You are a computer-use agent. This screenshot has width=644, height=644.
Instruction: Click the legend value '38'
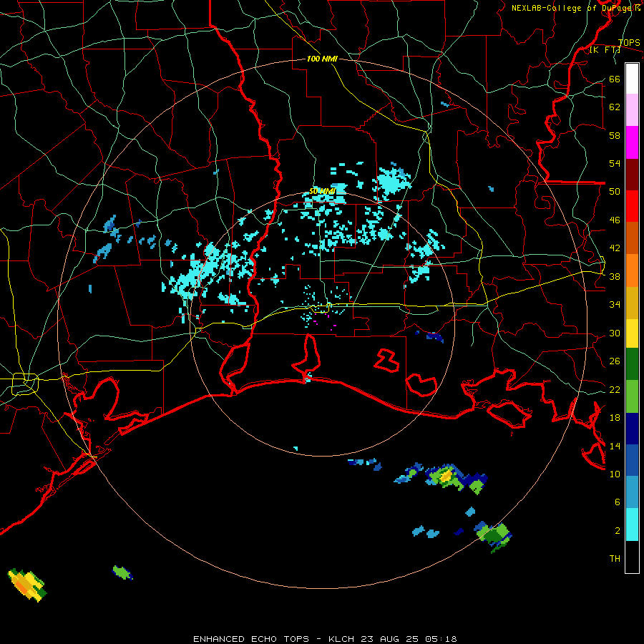click(x=615, y=277)
